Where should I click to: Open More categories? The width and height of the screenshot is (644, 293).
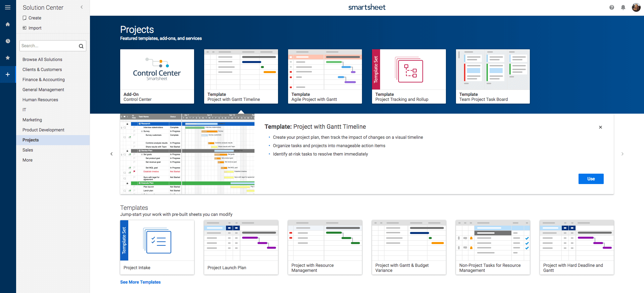27,160
